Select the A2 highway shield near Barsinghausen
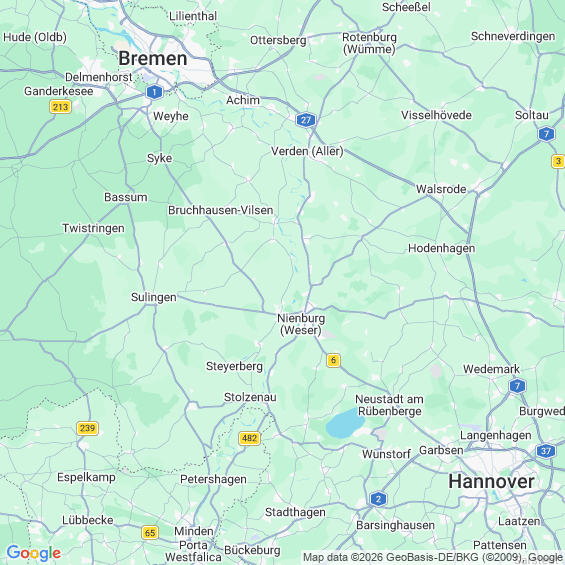Screen dimensions: 565x565 378,499
